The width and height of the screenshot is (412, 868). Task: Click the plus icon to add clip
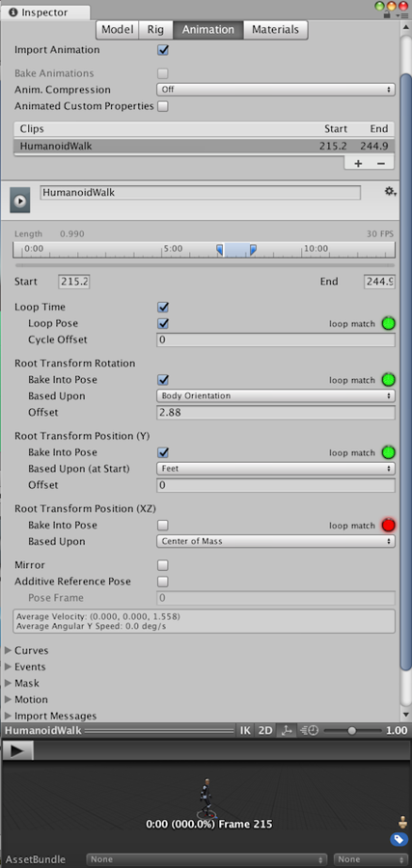[358, 163]
